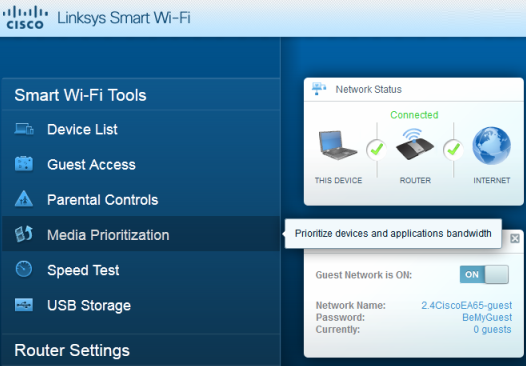This screenshot has width=526, height=366.
Task: Click the USB Storage icon
Action: click(24, 305)
